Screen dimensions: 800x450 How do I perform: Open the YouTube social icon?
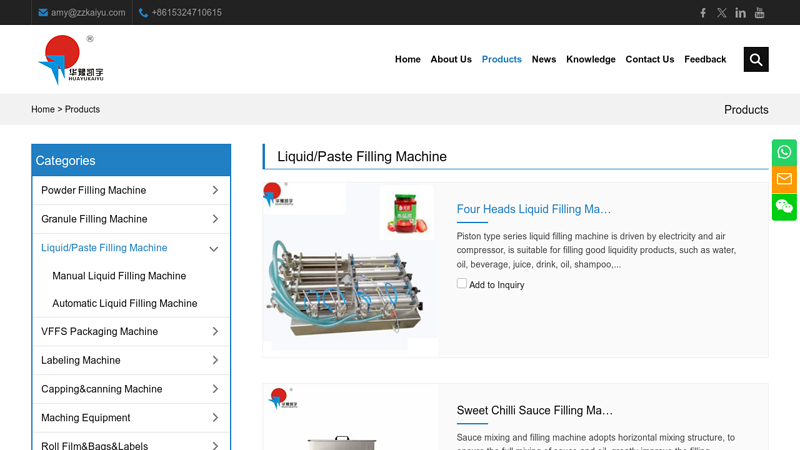(x=759, y=13)
